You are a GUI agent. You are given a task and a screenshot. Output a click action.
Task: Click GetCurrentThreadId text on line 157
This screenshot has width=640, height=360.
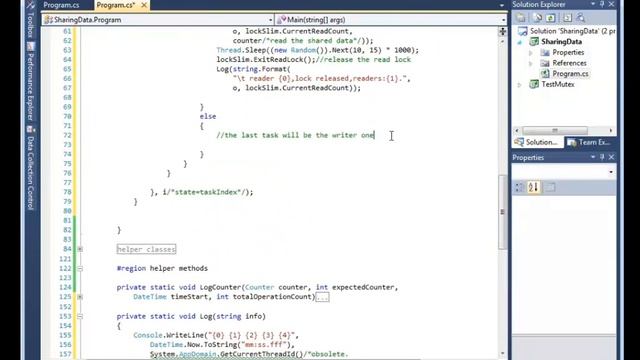[261, 354]
